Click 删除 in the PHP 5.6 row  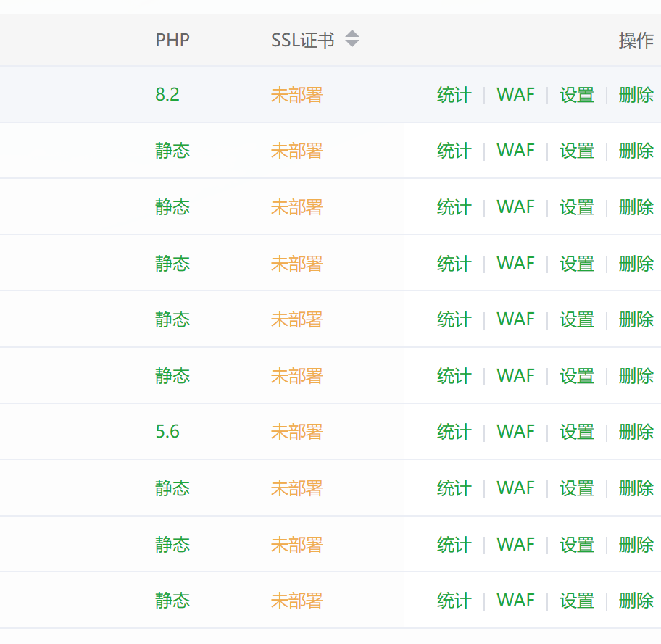click(x=636, y=432)
